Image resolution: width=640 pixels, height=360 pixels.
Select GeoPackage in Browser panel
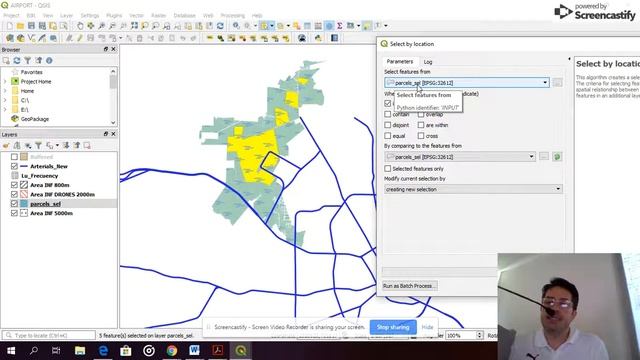[x=35, y=119]
